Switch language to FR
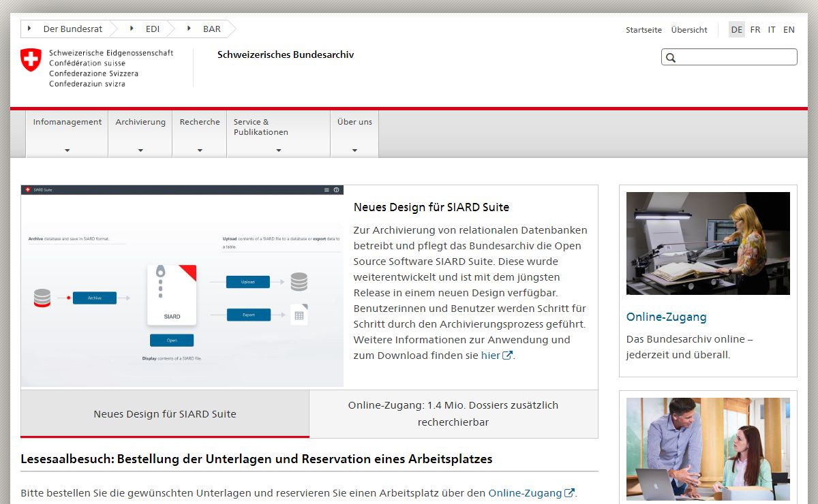 (755, 30)
